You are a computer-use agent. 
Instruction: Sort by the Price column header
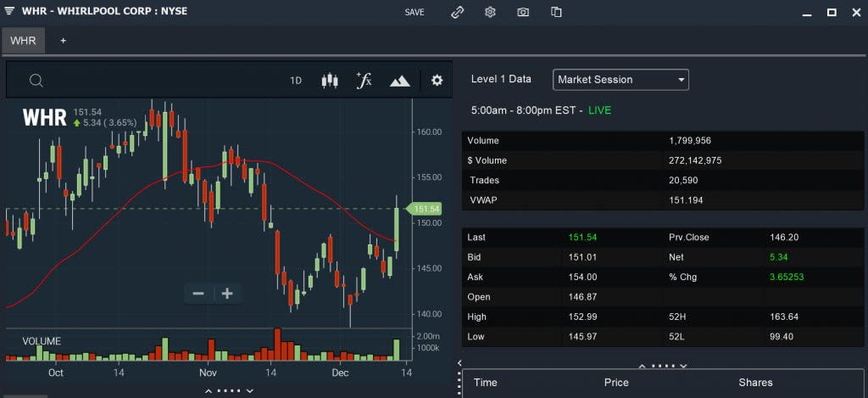click(616, 383)
